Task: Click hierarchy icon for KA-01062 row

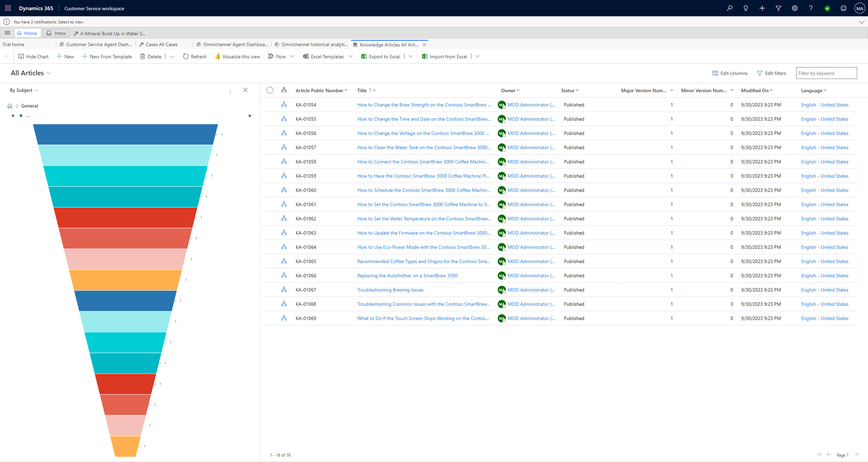Action: pyautogui.click(x=284, y=219)
